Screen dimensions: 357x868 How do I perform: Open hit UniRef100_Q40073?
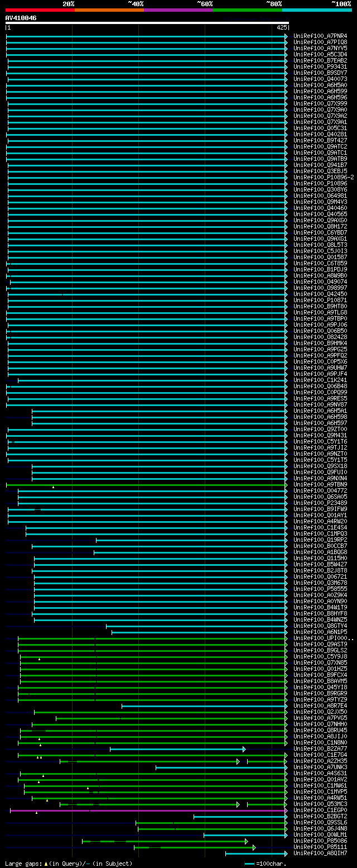(320, 79)
